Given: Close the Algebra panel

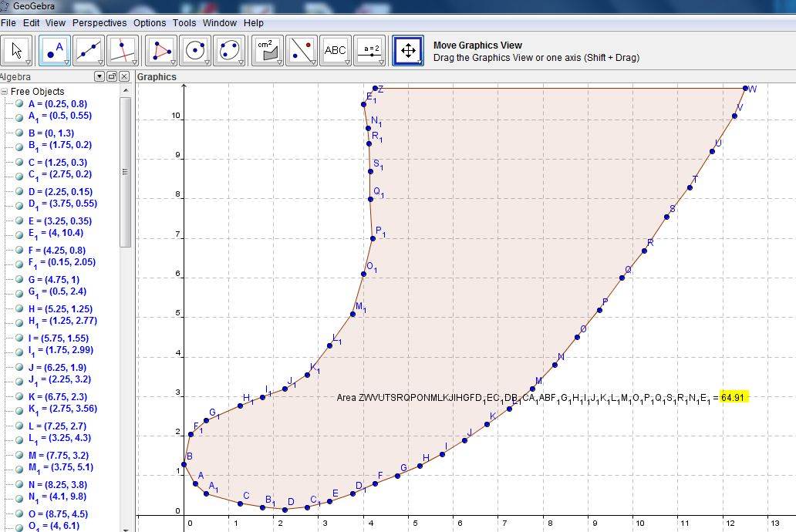Looking at the screenshot, I should coord(124,76).
